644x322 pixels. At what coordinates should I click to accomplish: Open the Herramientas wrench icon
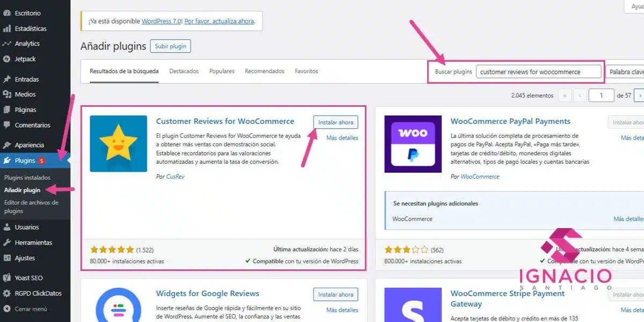tap(7, 243)
